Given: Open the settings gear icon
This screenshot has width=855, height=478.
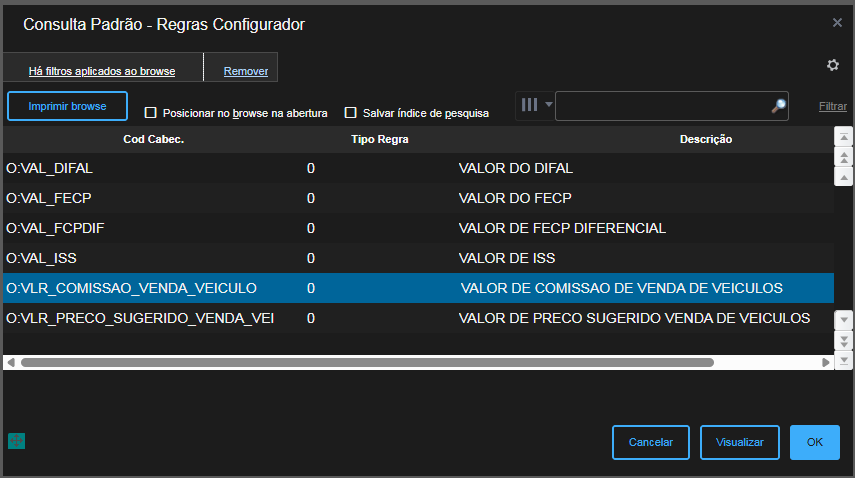Looking at the screenshot, I should 832,65.
